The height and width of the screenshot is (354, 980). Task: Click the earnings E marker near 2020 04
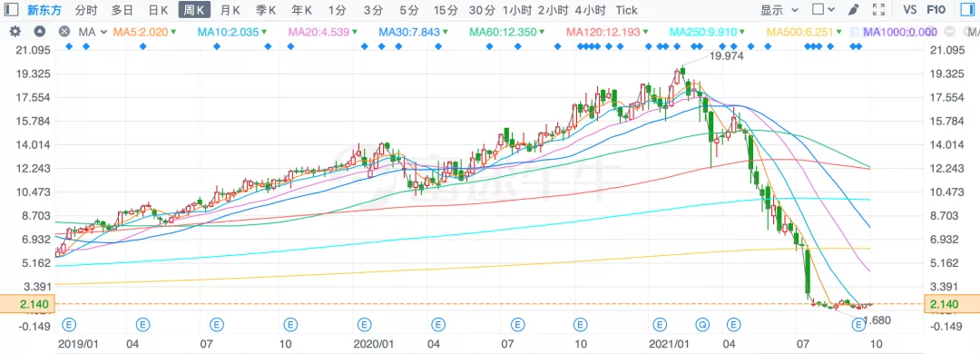(438, 325)
